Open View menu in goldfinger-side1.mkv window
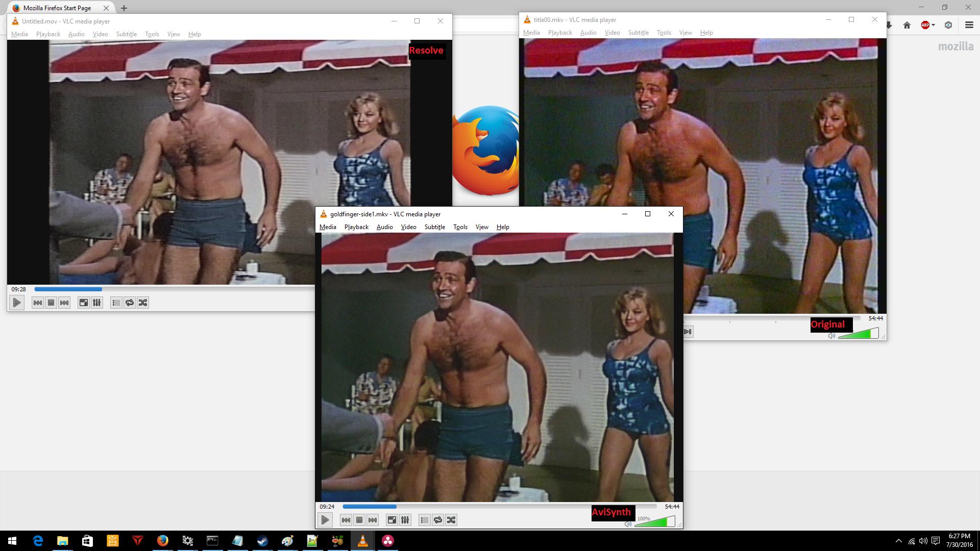The image size is (980, 551). coord(482,227)
